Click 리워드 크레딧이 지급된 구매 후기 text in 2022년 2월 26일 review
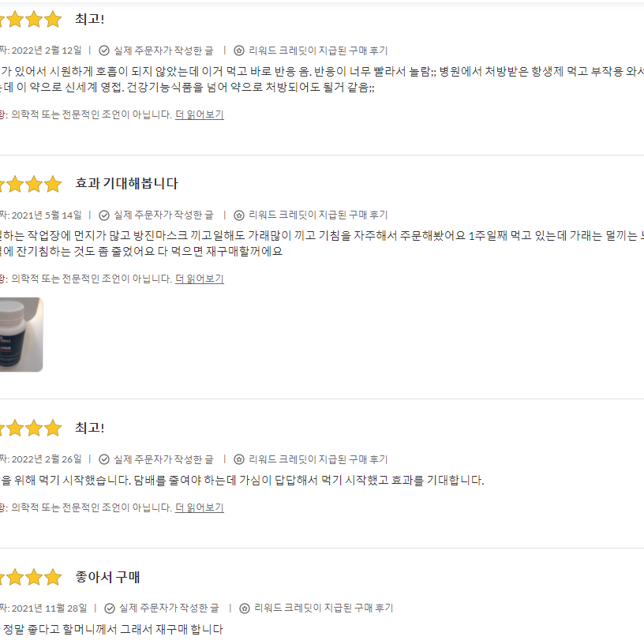Image resolution: width=644 pixels, height=644 pixels. 318,459
